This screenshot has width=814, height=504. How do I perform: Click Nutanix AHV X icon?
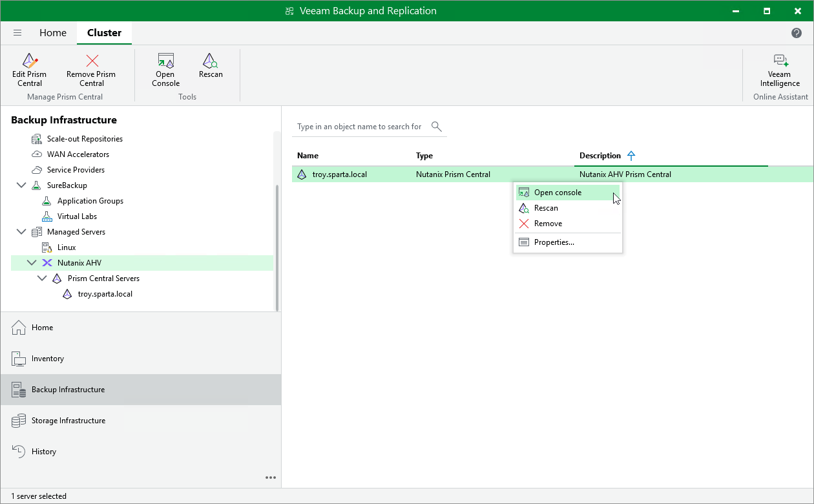pos(47,263)
